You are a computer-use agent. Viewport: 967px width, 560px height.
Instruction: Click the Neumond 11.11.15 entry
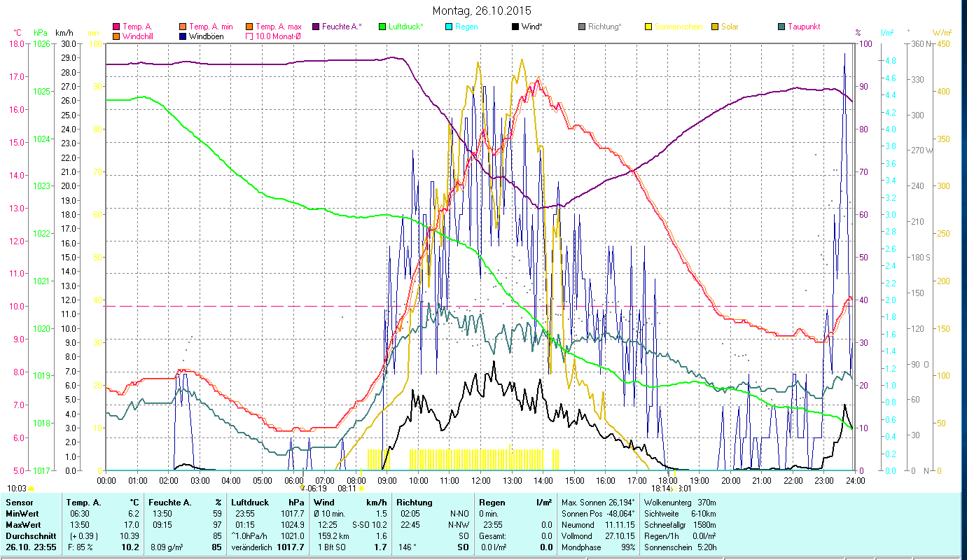599,524
